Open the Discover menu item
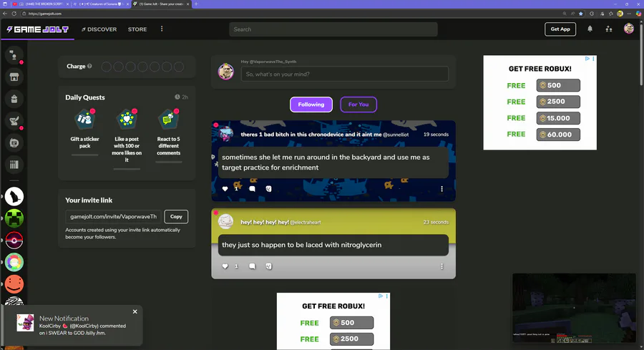 tap(99, 29)
